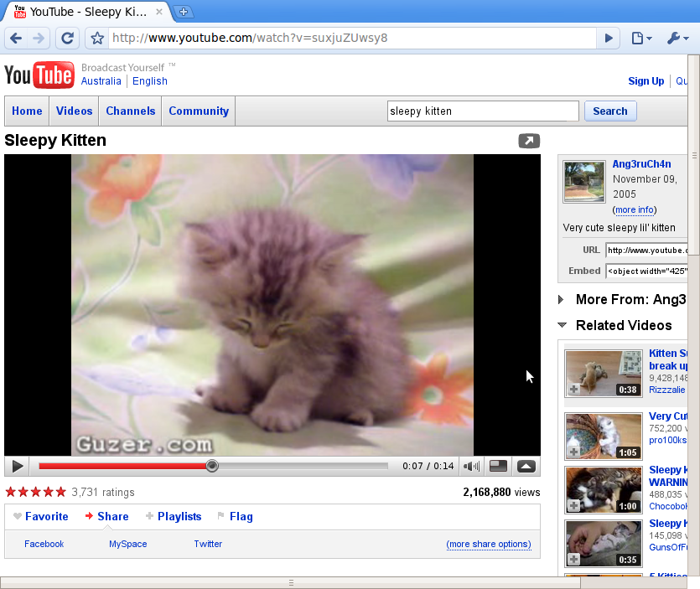Go back with the browser back arrow
This screenshot has height=589, width=700.
(x=16, y=39)
